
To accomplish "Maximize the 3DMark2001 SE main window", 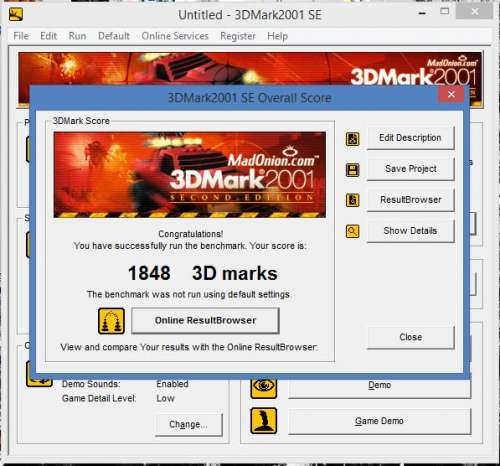I will pyautogui.click(x=444, y=11).
